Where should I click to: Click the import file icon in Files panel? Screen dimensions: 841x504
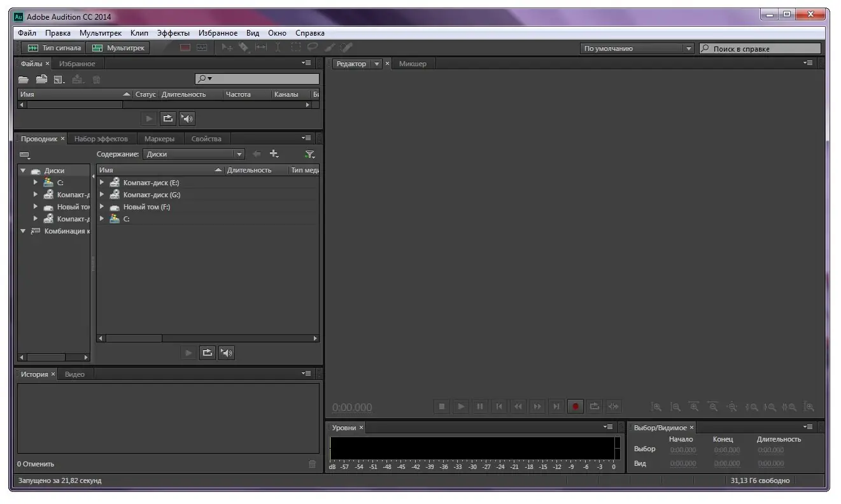coord(42,80)
